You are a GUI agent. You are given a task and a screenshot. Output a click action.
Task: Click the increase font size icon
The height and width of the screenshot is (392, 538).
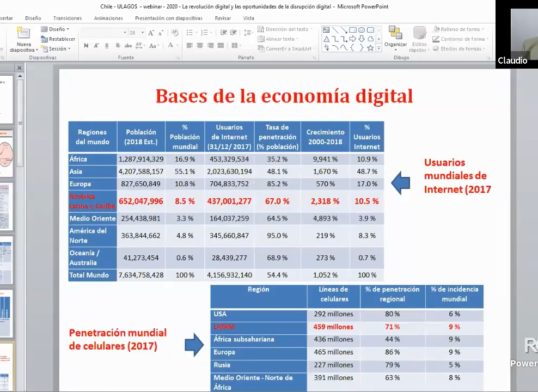coord(151,33)
